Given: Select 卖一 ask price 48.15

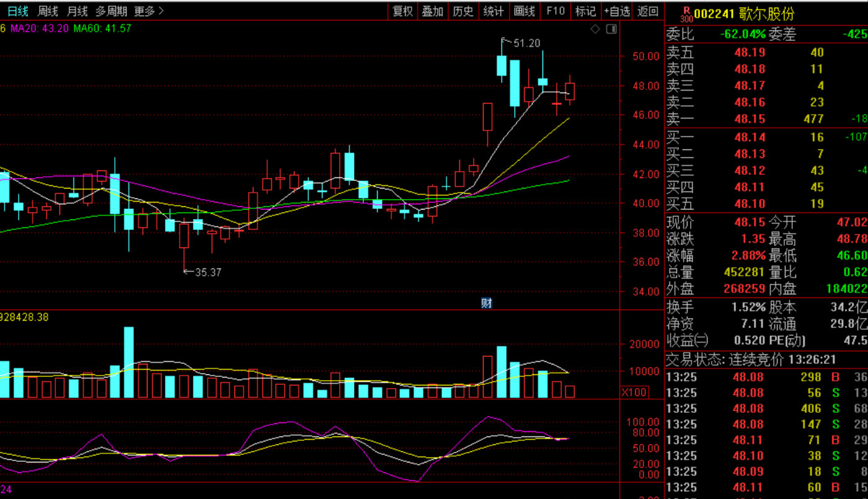Looking at the screenshot, I should click(750, 119).
